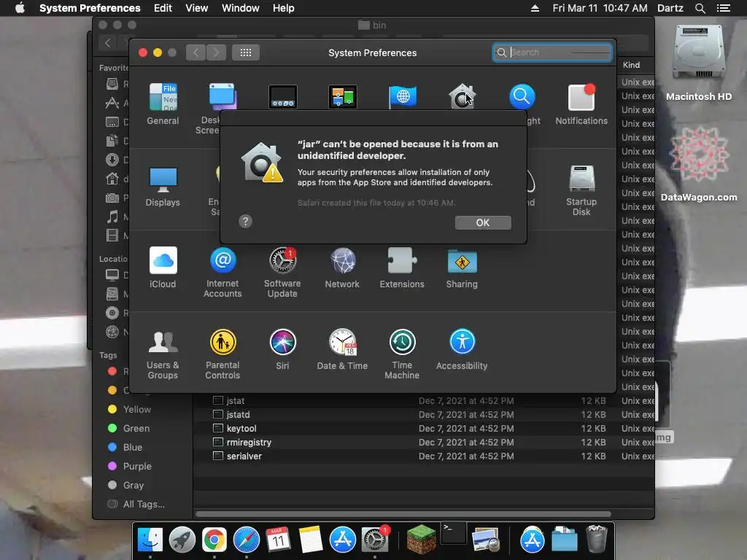This screenshot has width=747, height=560.
Task: Open Parental Controls pane
Action: tap(222, 354)
